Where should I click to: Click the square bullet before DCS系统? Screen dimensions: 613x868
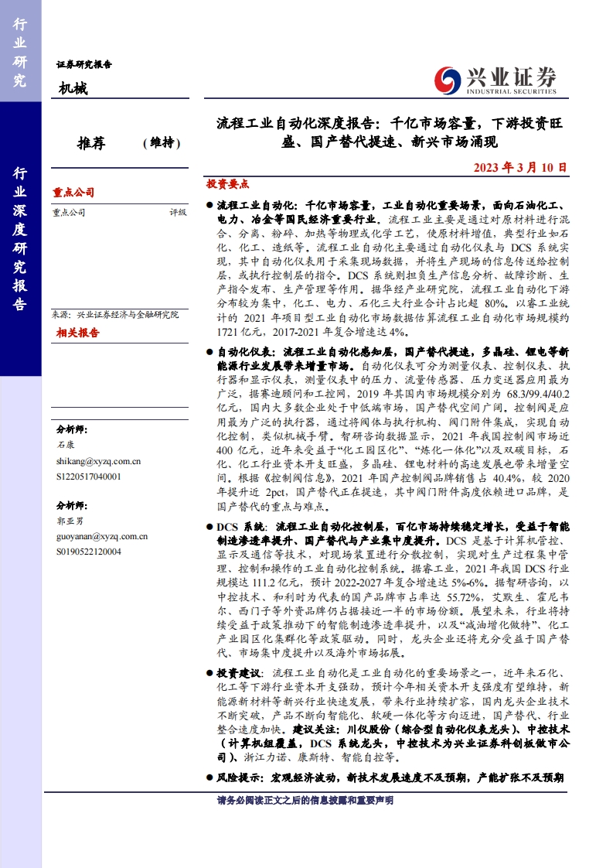coord(210,526)
